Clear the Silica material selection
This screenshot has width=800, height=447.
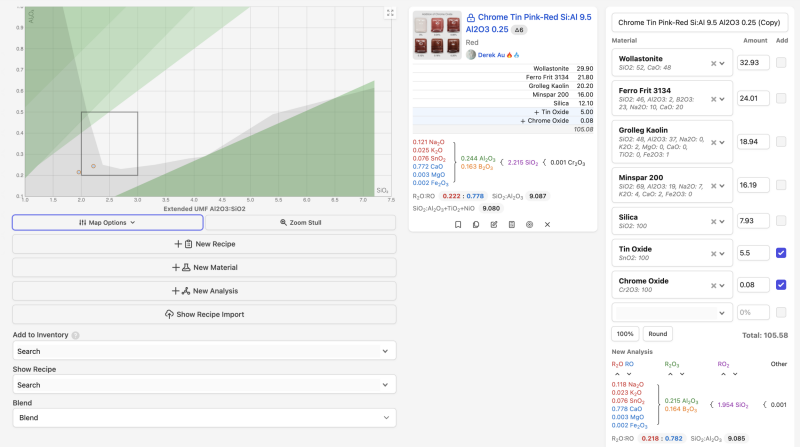[x=714, y=220]
